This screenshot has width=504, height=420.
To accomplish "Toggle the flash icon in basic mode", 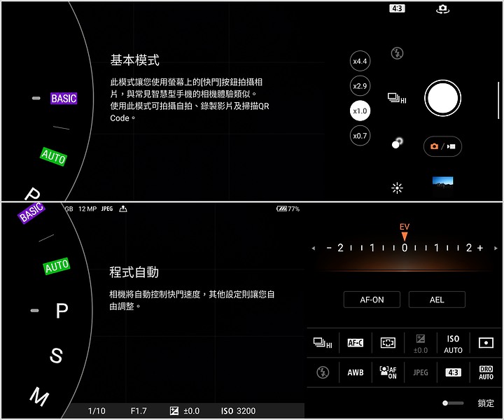I will (397, 53).
